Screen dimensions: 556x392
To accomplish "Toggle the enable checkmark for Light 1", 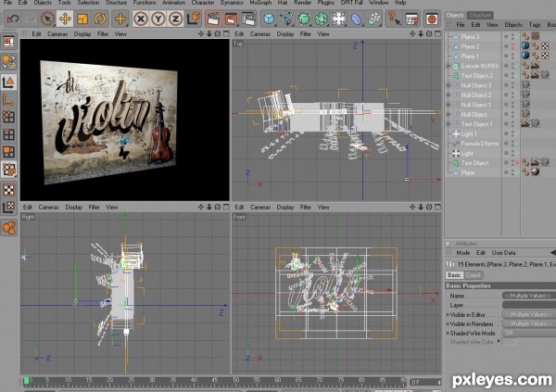I will tap(517, 133).
